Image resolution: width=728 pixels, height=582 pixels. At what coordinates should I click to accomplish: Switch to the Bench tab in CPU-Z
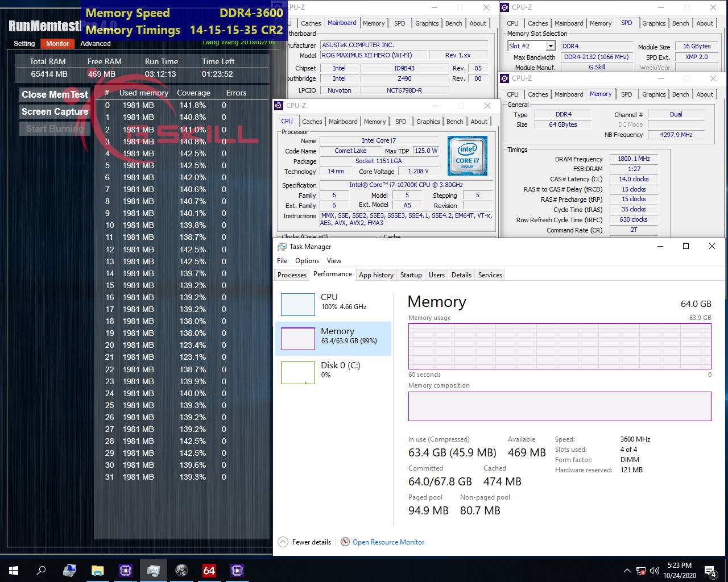click(x=454, y=121)
